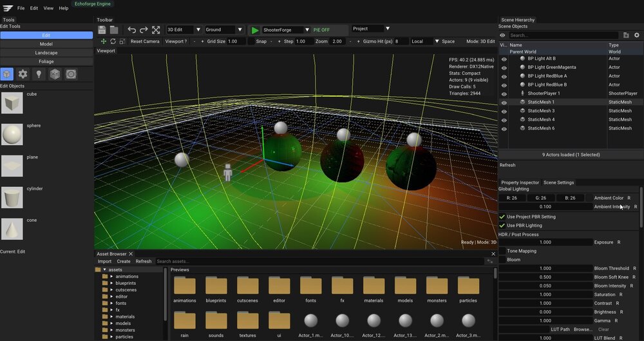Enable the Tone Mapping checkbox
This screenshot has width=644, height=341.
[502, 251]
